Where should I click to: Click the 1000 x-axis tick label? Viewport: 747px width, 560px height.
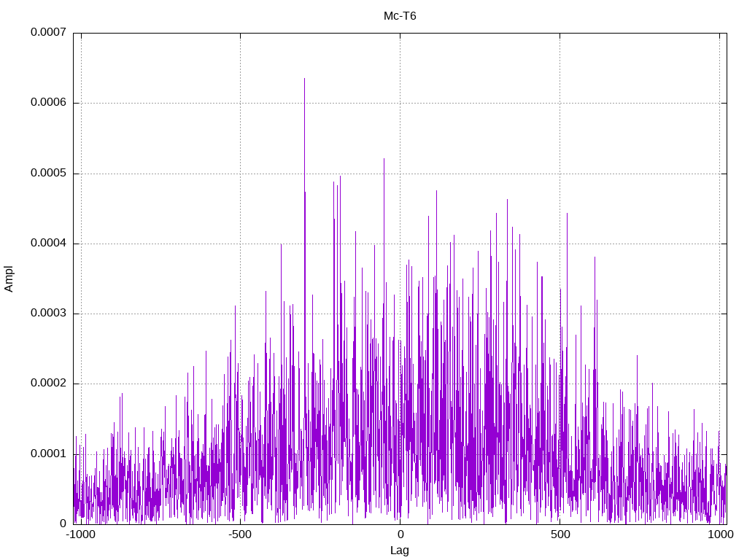[x=720, y=534]
